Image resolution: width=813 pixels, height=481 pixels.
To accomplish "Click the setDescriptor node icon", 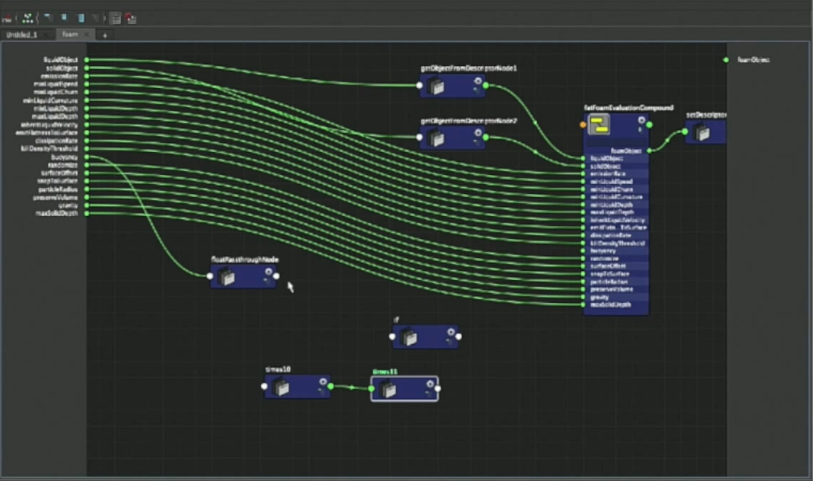I will (704, 133).
